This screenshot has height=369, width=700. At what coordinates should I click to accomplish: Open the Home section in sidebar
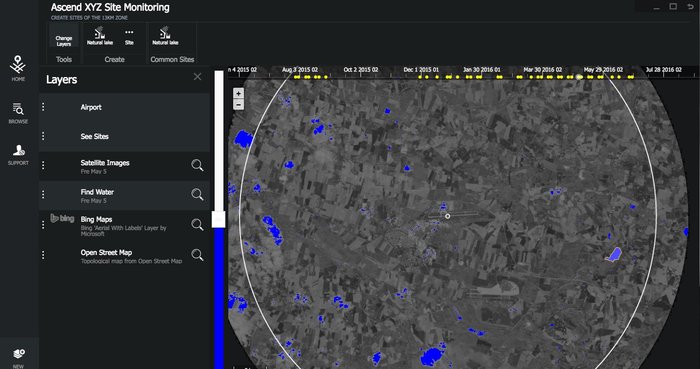click(x=18, y=68)
